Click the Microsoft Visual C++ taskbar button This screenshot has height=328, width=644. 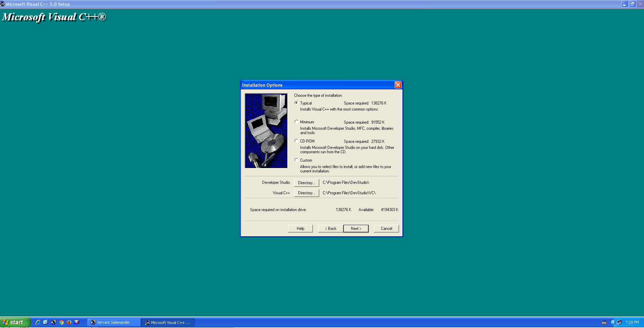(x=168, y=322)
